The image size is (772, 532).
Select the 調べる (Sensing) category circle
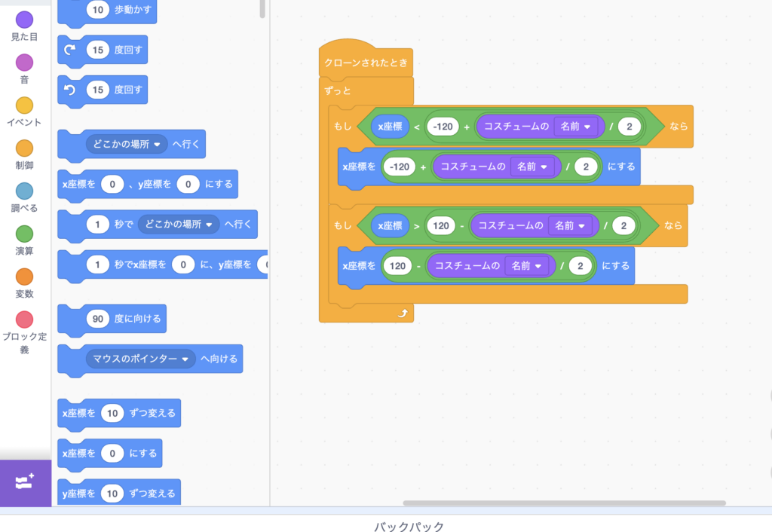pos(24,191)
